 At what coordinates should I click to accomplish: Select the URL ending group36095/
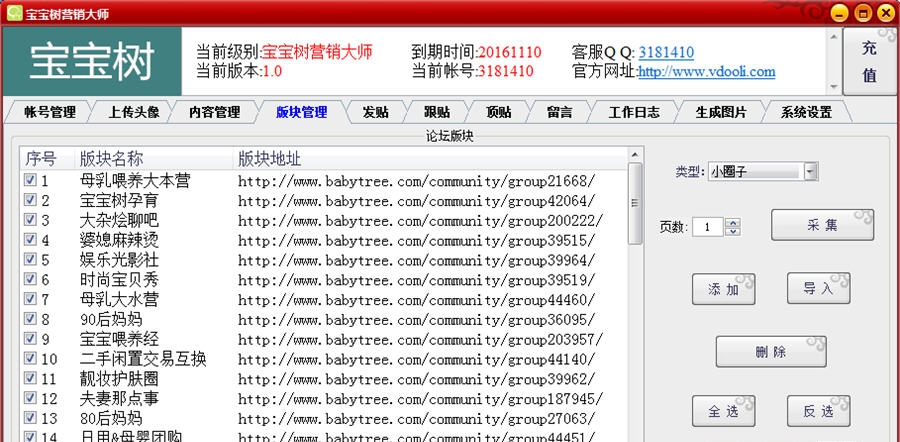click(416, 320)
